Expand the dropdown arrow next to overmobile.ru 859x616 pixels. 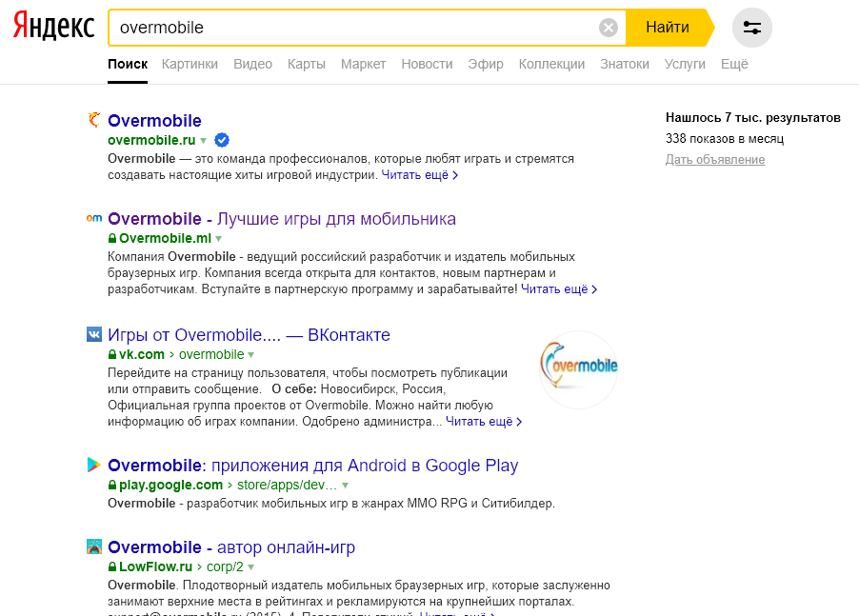pos(203,141)
